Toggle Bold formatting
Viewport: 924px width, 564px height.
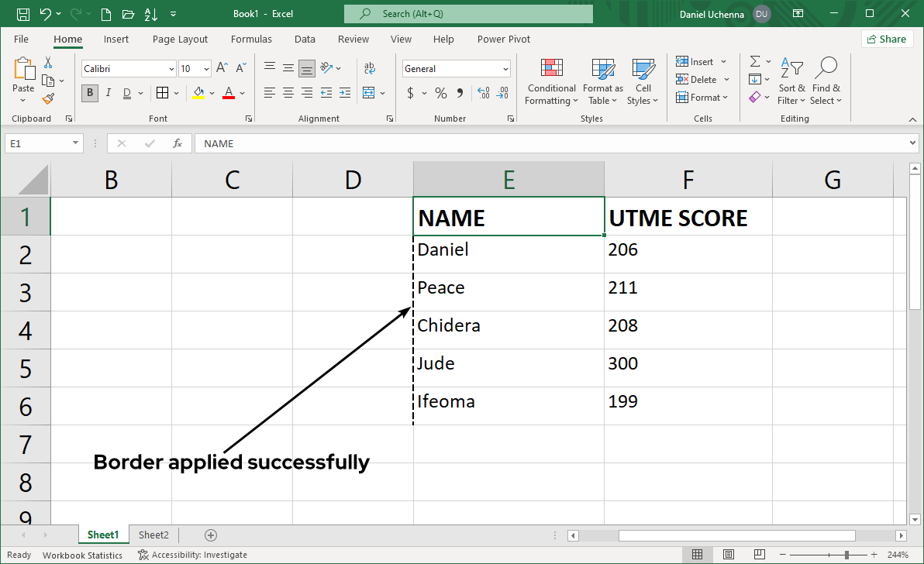click(x=90, y=93)
